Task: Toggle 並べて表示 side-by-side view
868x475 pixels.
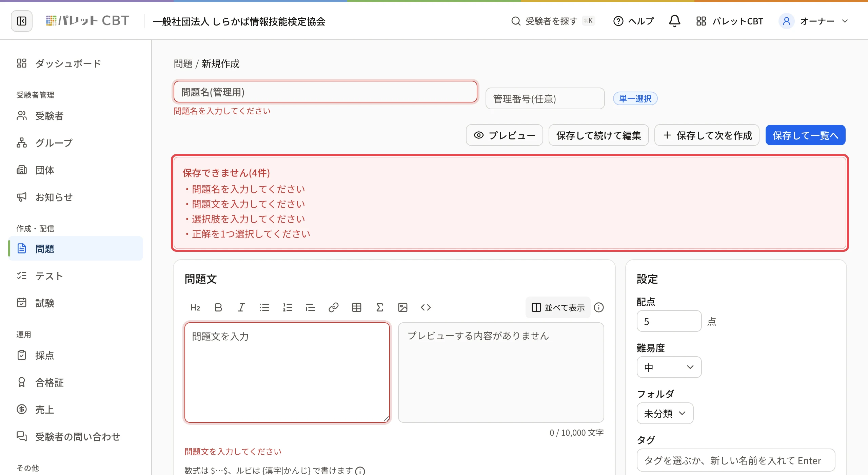Action: click(558, 307)
